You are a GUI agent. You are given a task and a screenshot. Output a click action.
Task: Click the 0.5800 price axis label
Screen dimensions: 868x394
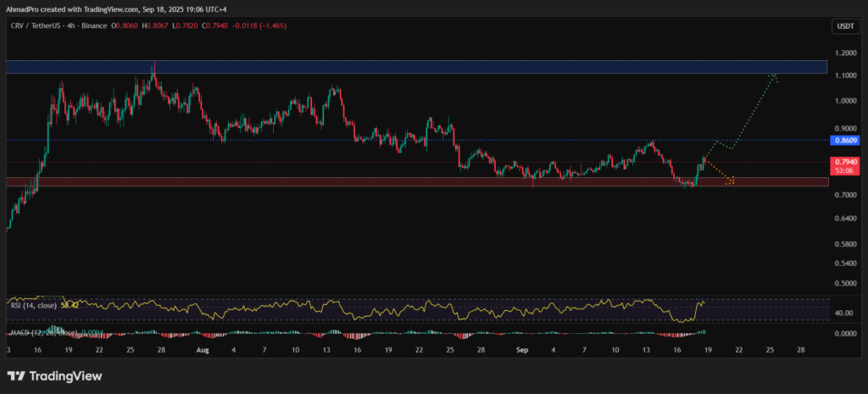click(x=844, y=244)
